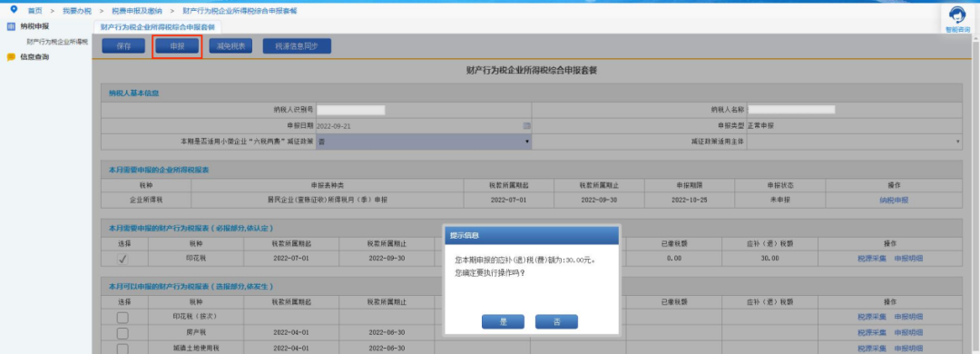Open the 六税两费 减征政策 dropdown showing 否
Screen dimensions: 980x354
pyautogui.click(x=424, y=142)
